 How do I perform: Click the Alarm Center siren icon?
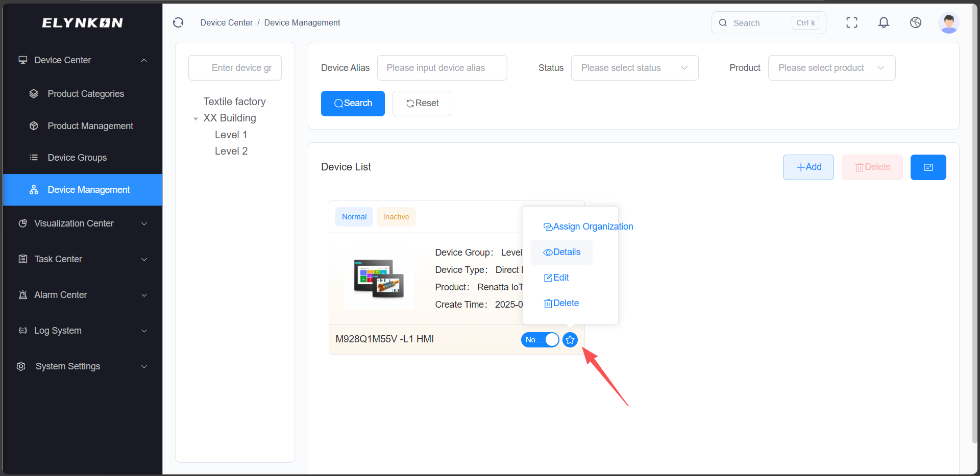click(23, 295)
